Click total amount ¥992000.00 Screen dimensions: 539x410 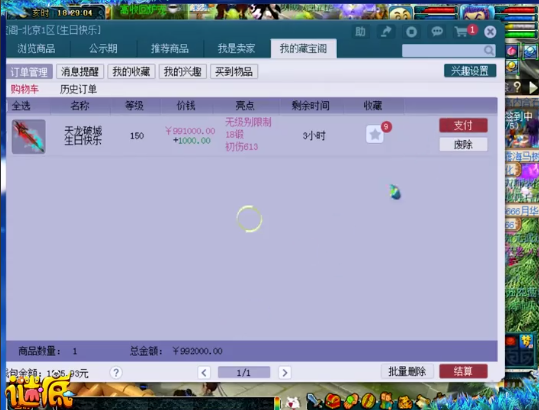pyautogui.click(x=197, y=351)
